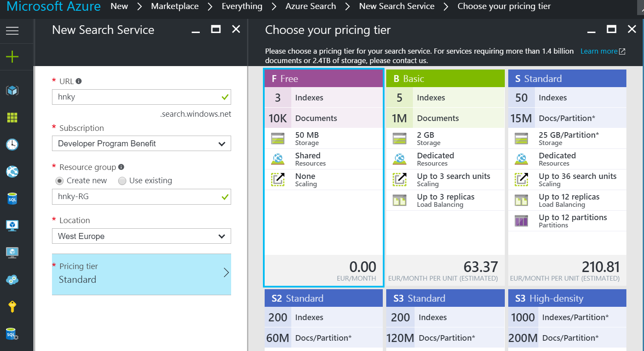Click the info icon next to URL
The image size is (644, 351).
click(79, 81)
